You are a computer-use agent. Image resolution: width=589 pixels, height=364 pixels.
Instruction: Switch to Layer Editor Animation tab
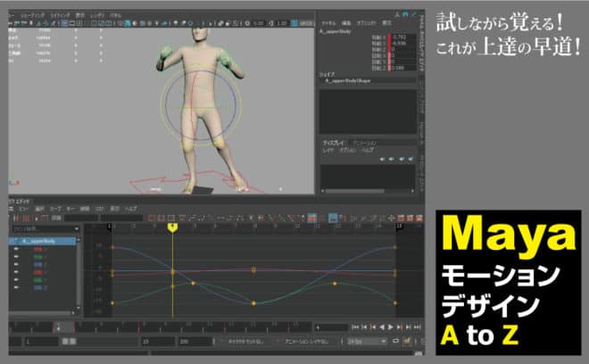coord(364,143)
